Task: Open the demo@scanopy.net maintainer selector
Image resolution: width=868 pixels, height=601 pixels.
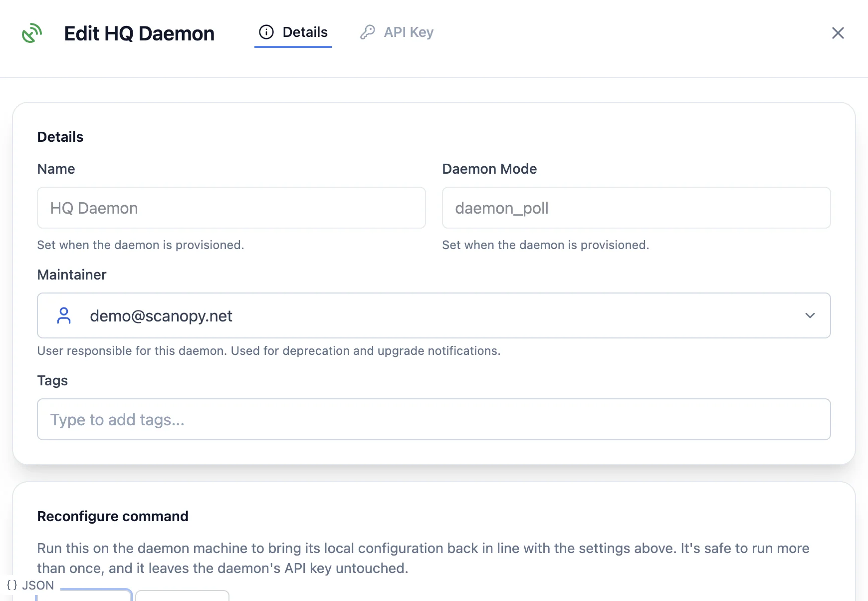Action: 434,315
